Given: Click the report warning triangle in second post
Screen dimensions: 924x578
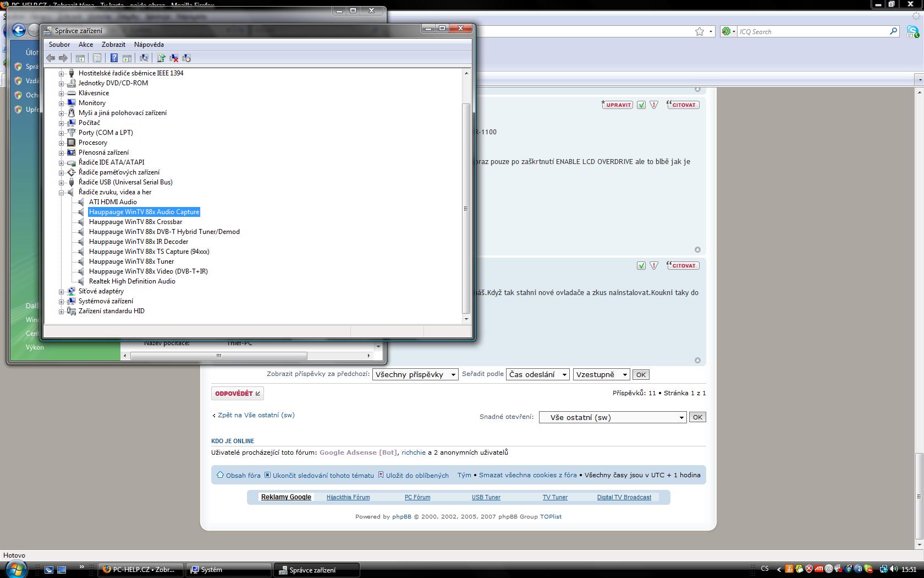Looking at the screenshot, I should pyautogui.click(x=654, y=265).
